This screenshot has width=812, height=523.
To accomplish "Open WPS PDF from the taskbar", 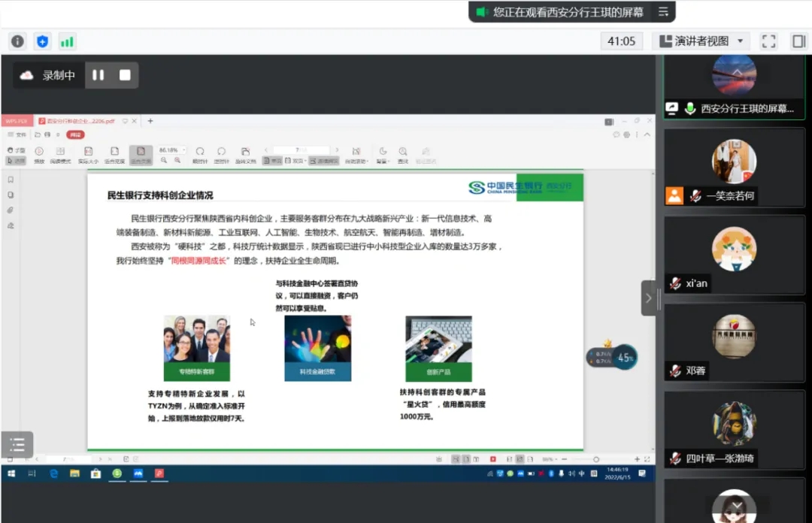I will [159, 474].
